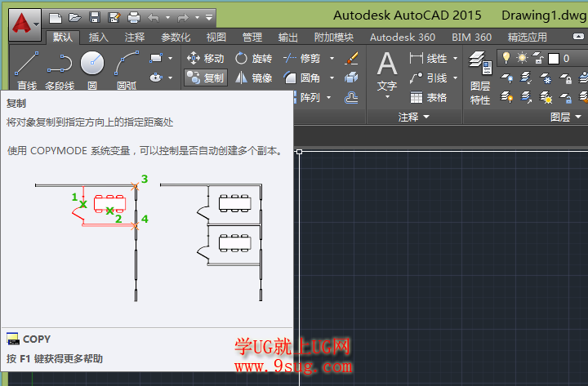Click the white layer color swatch
This screenshot has width=588, height=386.
point(554,59)
